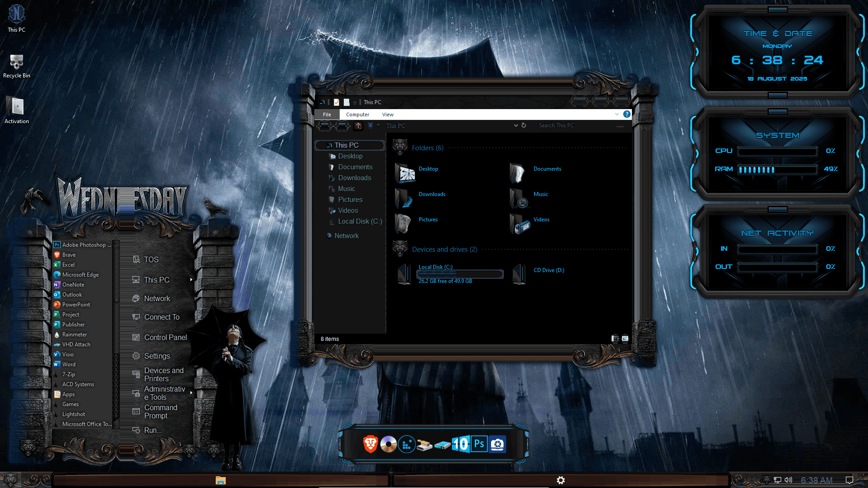This screenshot has width=868, height=488.
Task: Open Explorer help button
Action: (x=626, y=114)
